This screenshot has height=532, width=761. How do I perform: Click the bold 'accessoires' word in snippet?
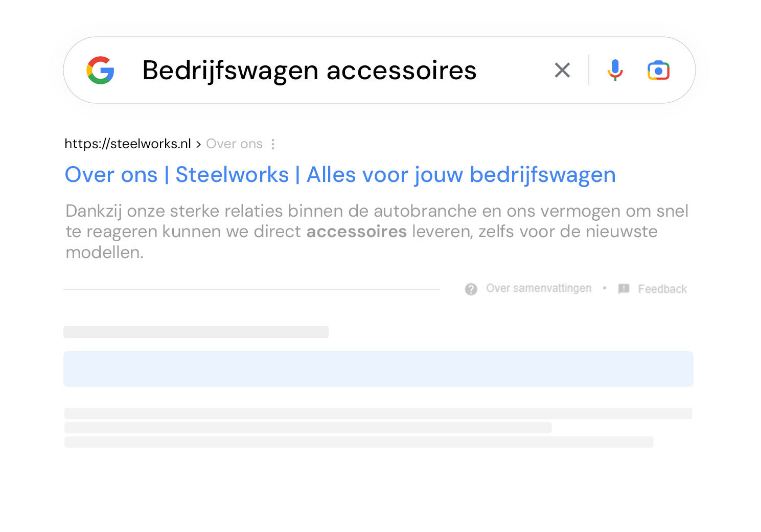tap(356, 232)
